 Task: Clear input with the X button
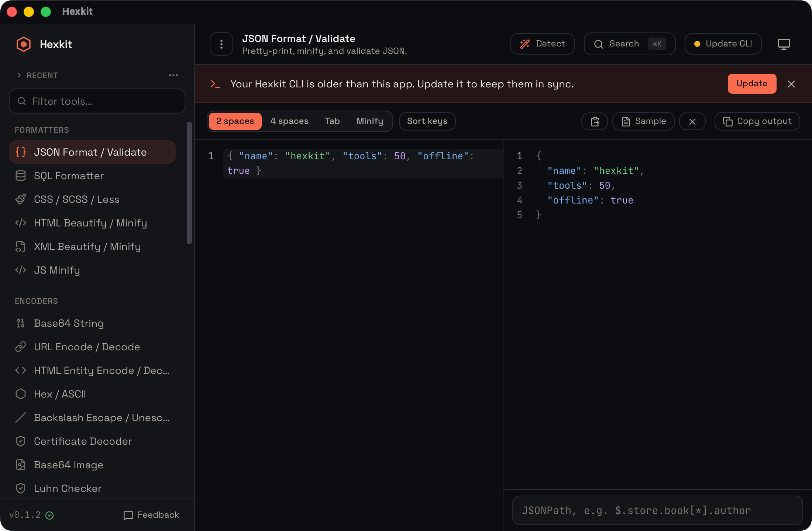[692, 121]
